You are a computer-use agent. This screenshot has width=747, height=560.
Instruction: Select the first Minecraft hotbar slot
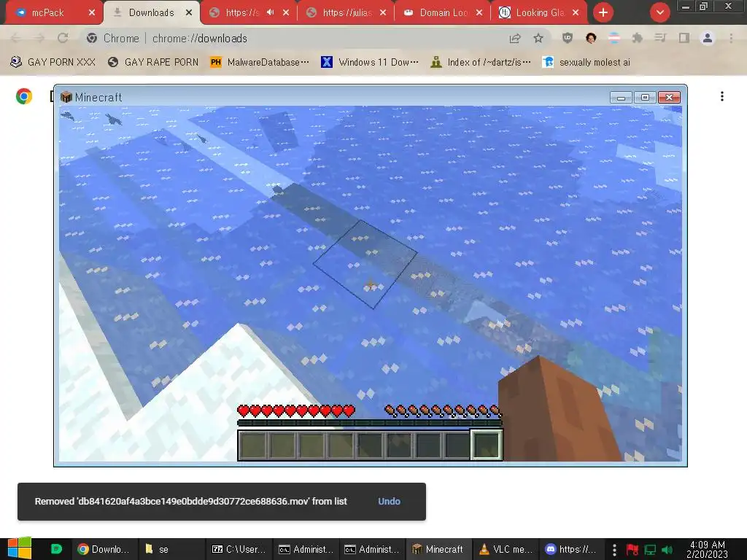tap(253, 446)
